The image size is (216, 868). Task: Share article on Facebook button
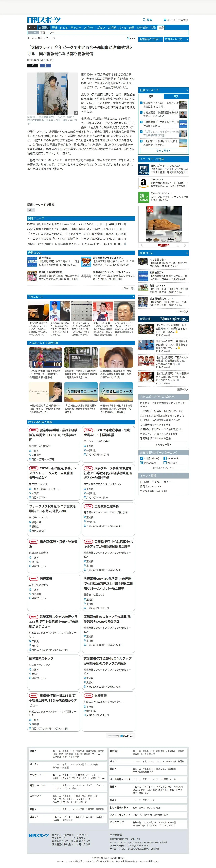pyautogui.click(x=45, y=66)
